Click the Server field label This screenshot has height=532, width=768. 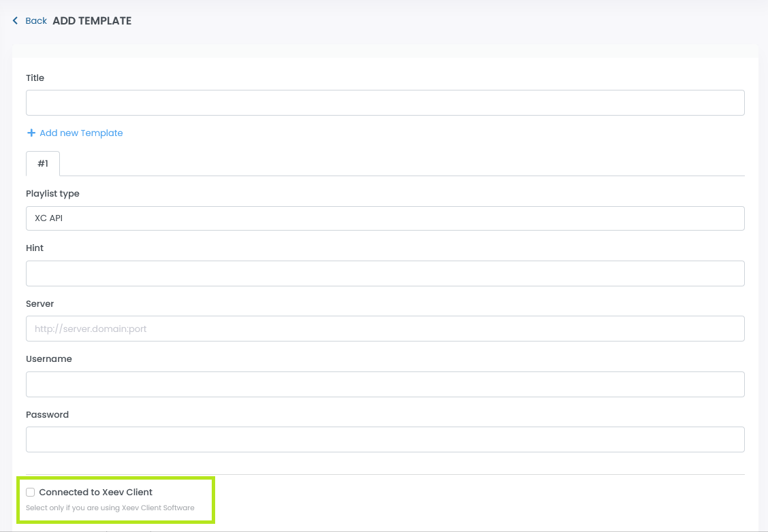pyautogui.click(x=39, y=303)
